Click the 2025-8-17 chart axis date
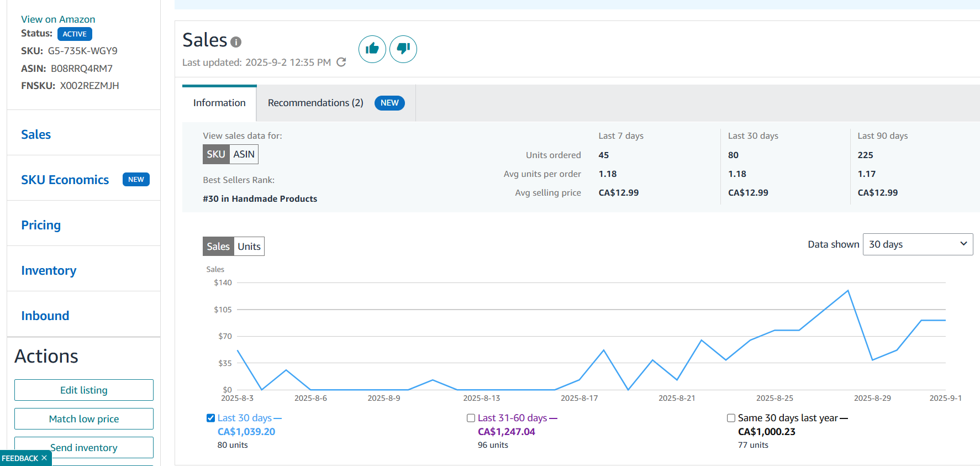 click(x=579, y=398)
